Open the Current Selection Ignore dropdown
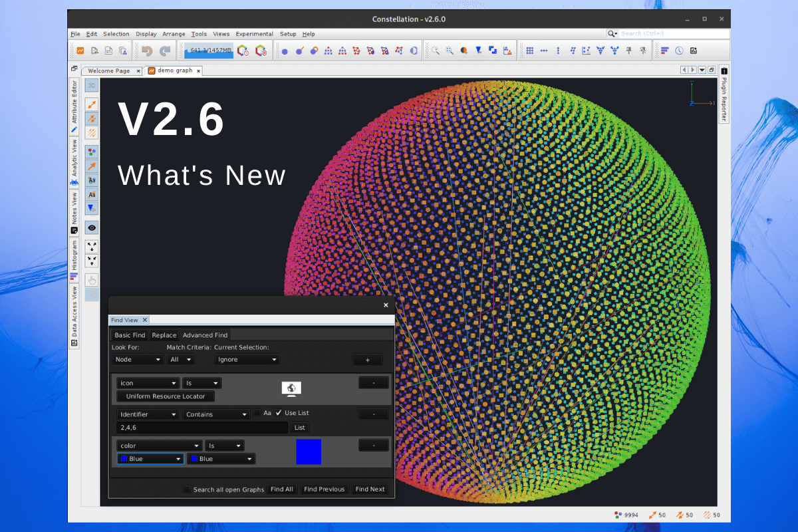Image resolution: width=798 pixels, height=532 pixels. [247, 359]
